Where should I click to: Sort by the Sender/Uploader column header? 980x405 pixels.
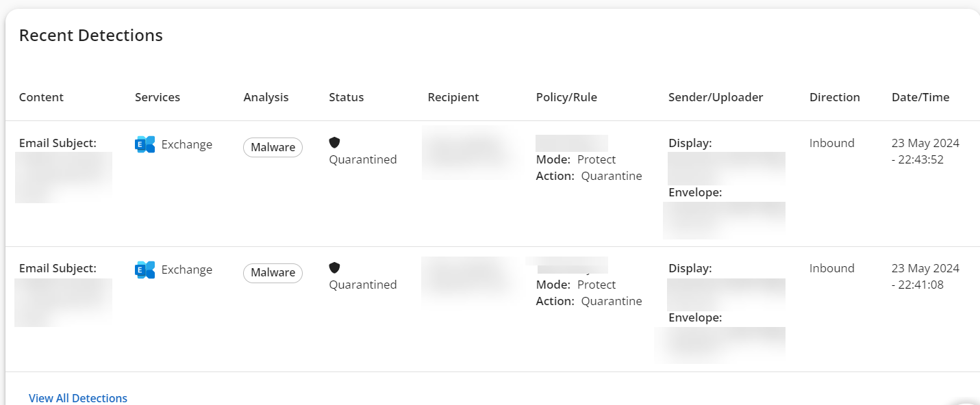pyautogui.click(x=716, y=97)
